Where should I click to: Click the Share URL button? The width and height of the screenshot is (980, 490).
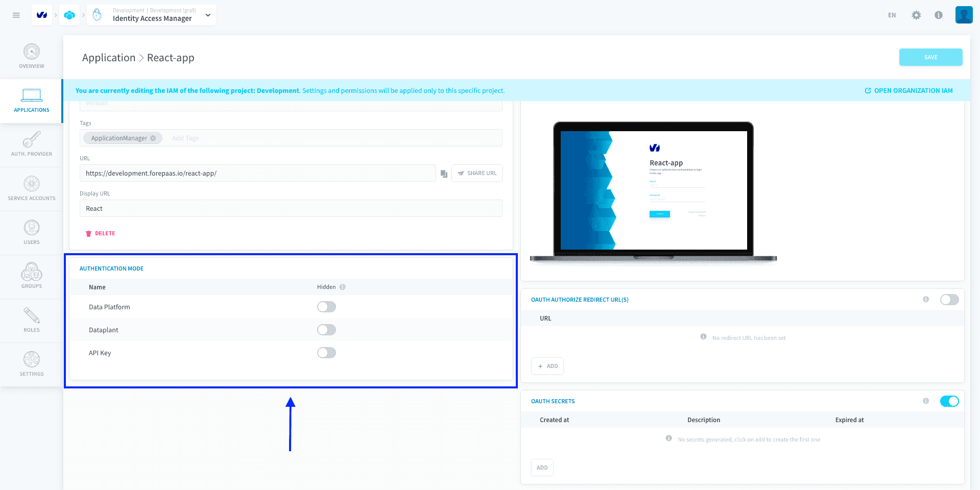[x=477, y=173]
